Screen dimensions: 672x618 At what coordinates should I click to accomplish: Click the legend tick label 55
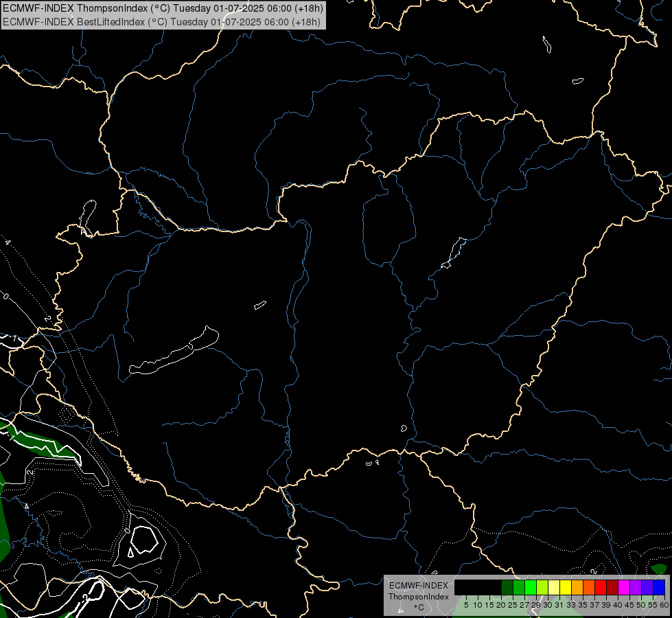[x=652, y=605]
